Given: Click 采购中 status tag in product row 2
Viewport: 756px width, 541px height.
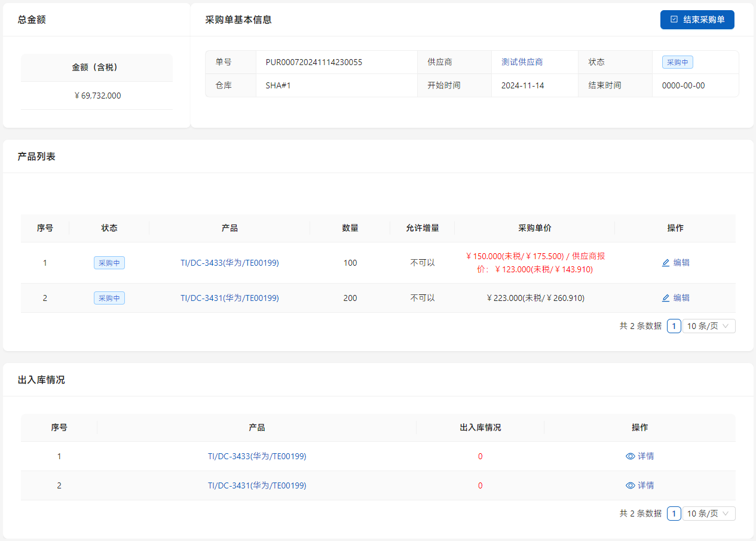Looking at the screenshot, I should click(109, 298).
